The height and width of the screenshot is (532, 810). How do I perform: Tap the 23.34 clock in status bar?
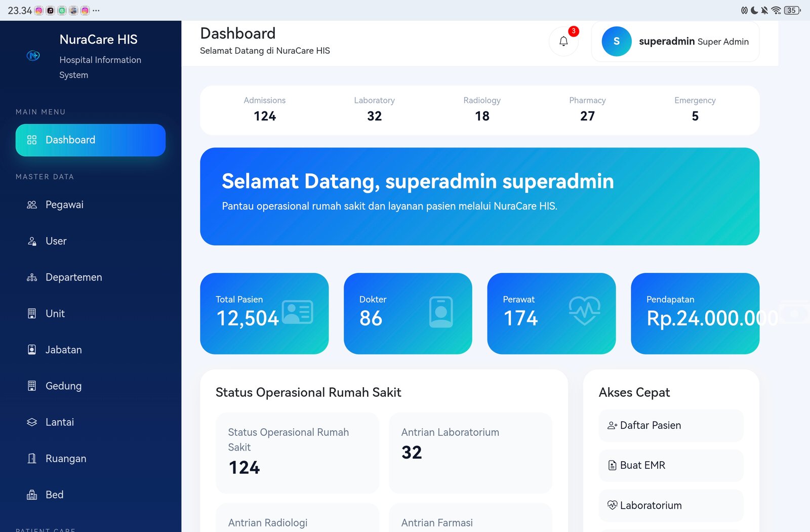click(x=20, y=11)
